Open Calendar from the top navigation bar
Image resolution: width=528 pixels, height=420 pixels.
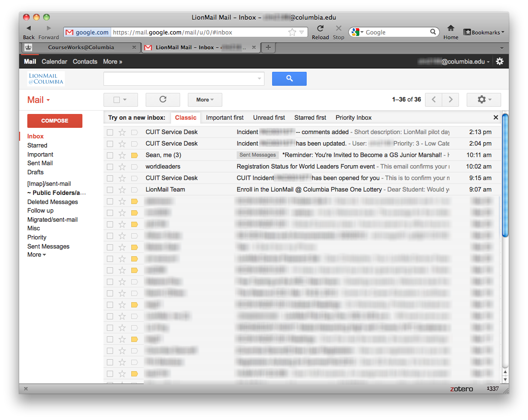pyautogui.click(x=54, y=61)
